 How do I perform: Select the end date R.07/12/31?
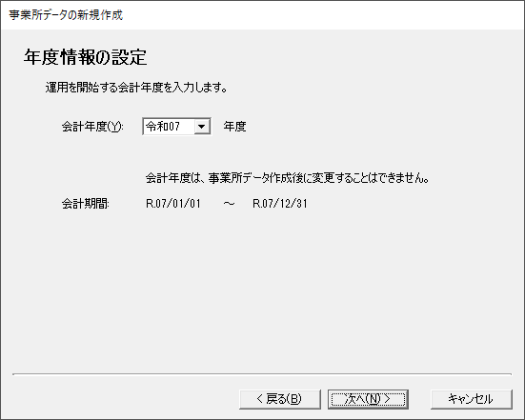279,204
